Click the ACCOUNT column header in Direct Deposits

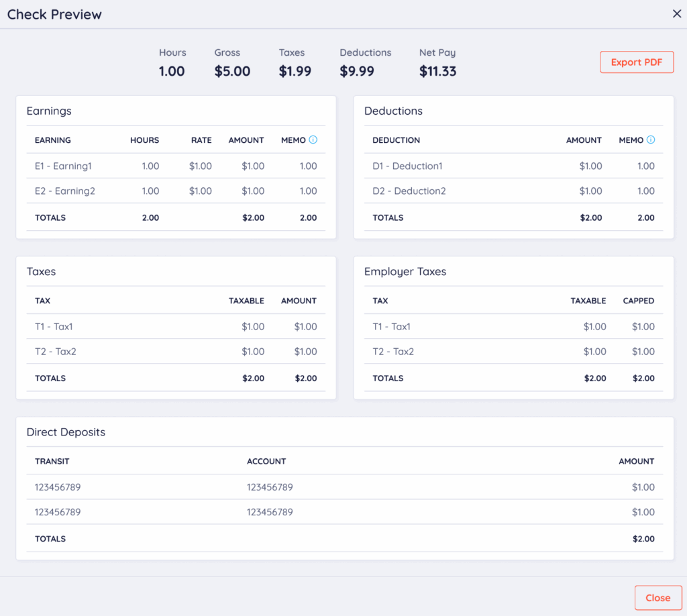(266, 462)
